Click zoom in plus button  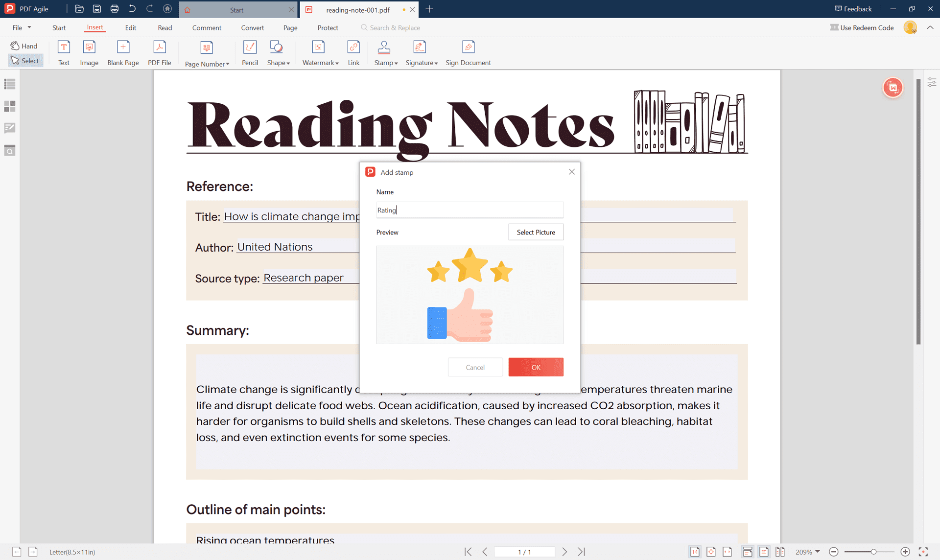click(x=905, y=552)
